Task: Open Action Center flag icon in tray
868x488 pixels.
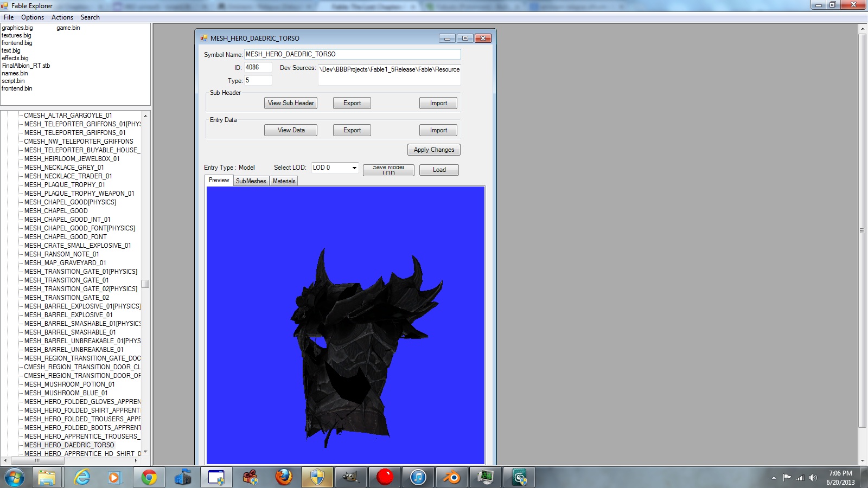Action: [787, 478]
